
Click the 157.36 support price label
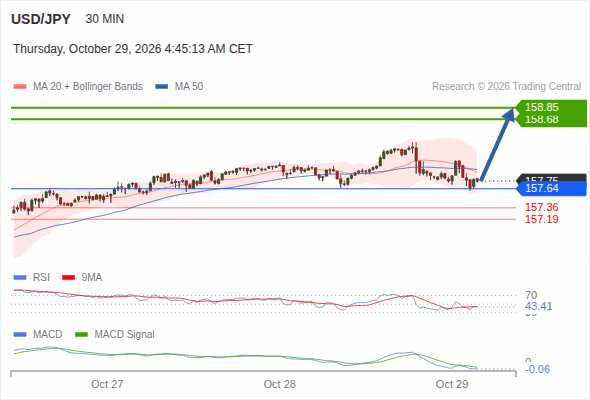[x=541, y=207]
